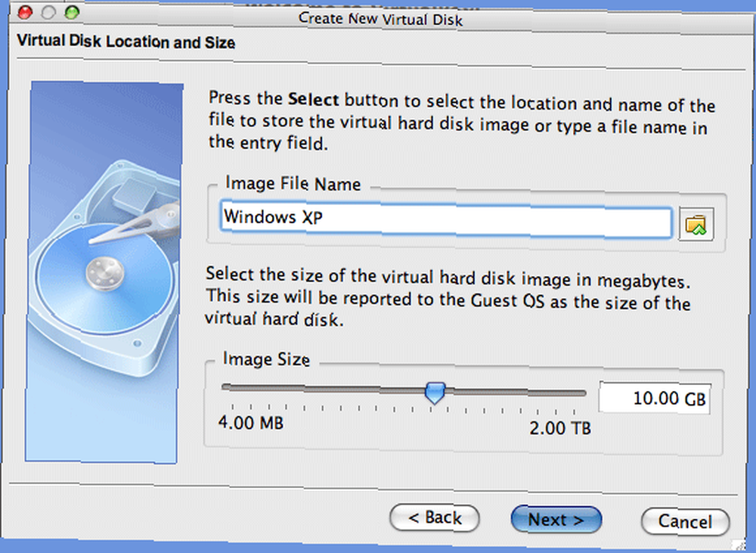Click the green zoom window button
Image resolution: width=756 pixels, height=553 pixels.
pos(72,12)
